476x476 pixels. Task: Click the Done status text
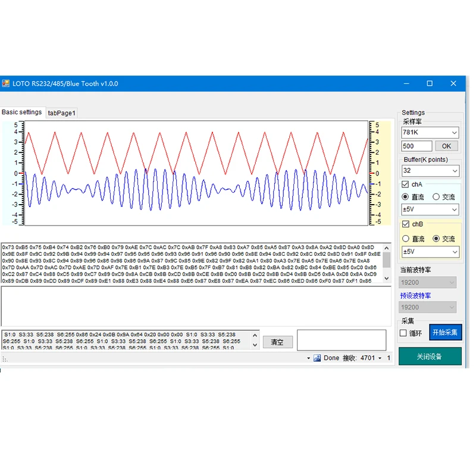(331, 358)
